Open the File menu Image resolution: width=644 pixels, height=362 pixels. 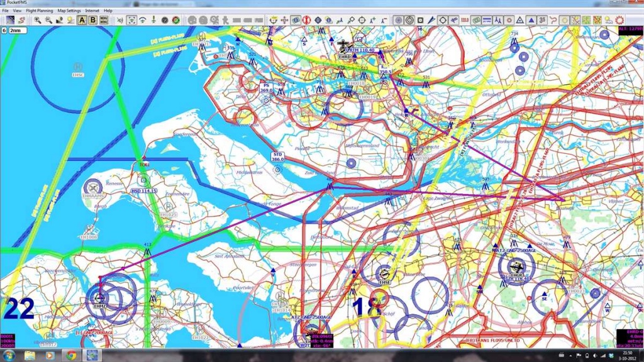pos(6,11)
